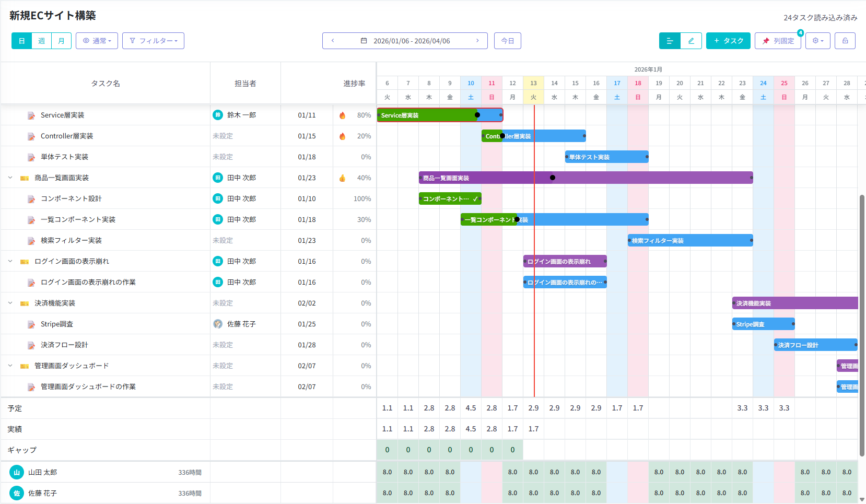Click the next date range arrow

coord(477,41)
